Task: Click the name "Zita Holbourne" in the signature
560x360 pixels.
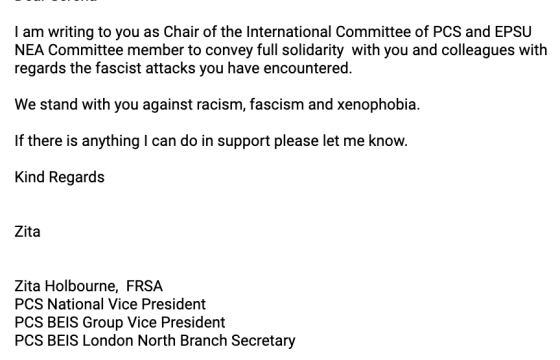Action: (x=65, y=286)
